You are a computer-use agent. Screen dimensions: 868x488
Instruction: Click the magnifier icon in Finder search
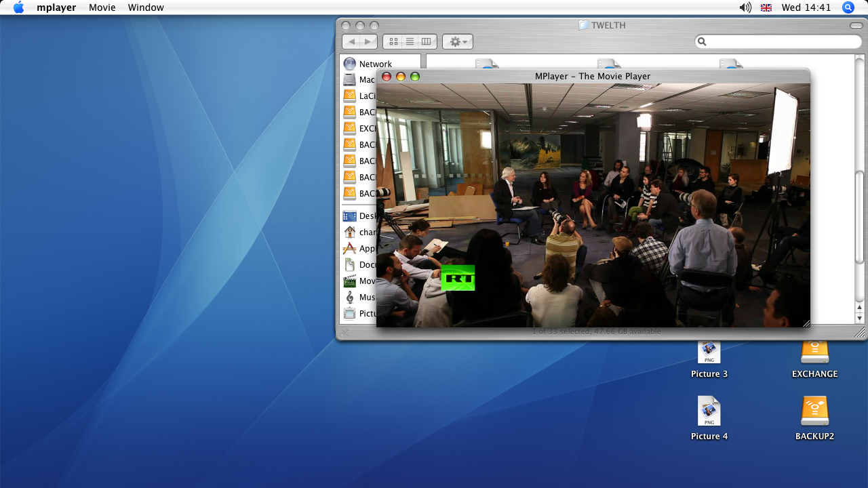tap(703, 41)
